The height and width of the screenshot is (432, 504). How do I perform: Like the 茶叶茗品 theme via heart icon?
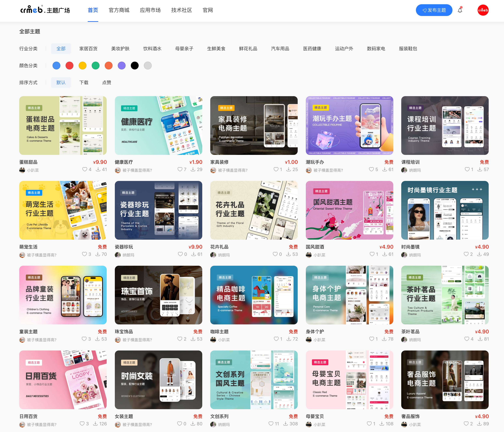(467, 339)
